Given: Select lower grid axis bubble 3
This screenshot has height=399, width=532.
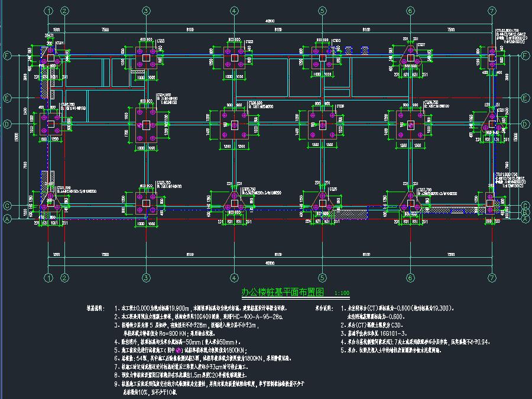Looking at the screenshot, I should pos(146,278).
